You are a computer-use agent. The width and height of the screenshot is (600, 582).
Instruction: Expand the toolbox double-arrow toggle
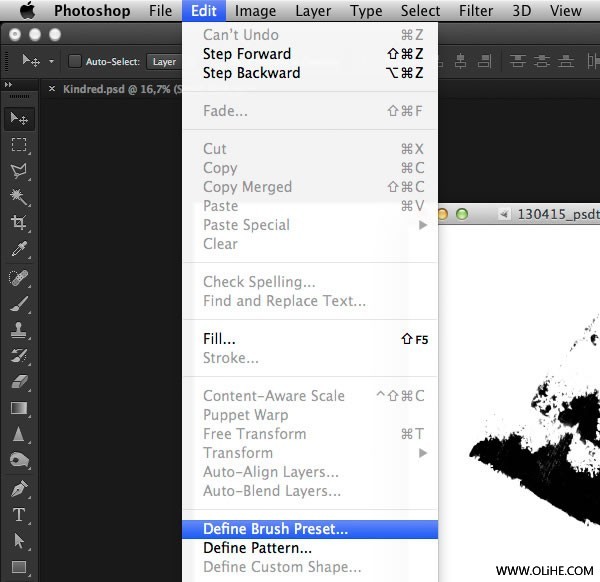point(8,85)
